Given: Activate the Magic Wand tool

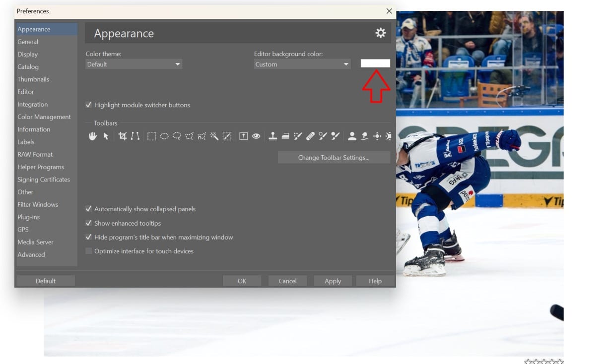Looking at the screenshot, I should pos(213,135).
